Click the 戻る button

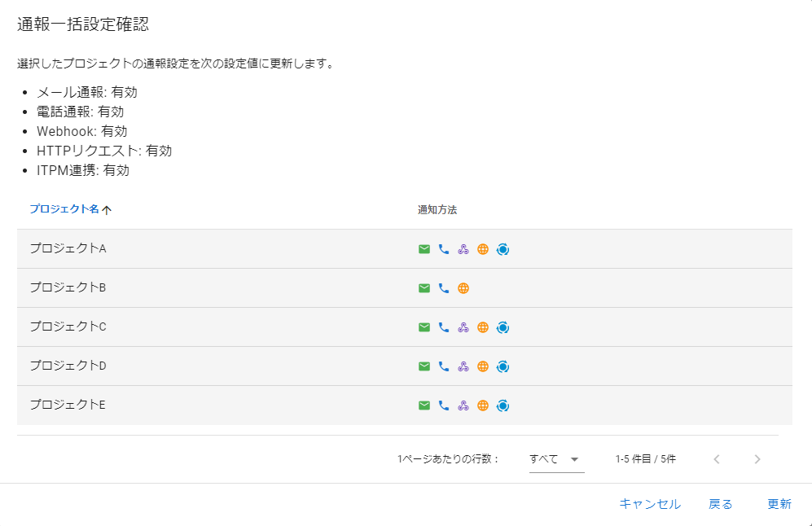tap(720, 504)
